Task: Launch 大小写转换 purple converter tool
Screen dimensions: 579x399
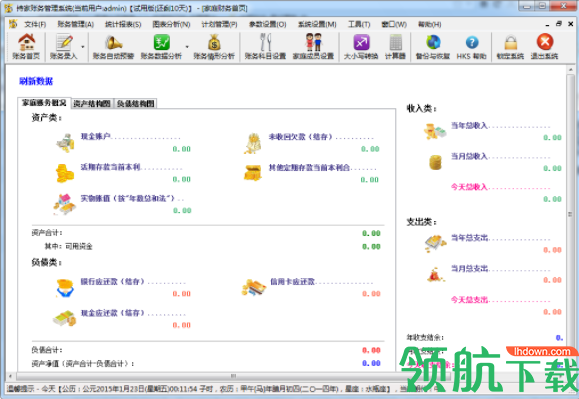Action: tap(361, 47)
